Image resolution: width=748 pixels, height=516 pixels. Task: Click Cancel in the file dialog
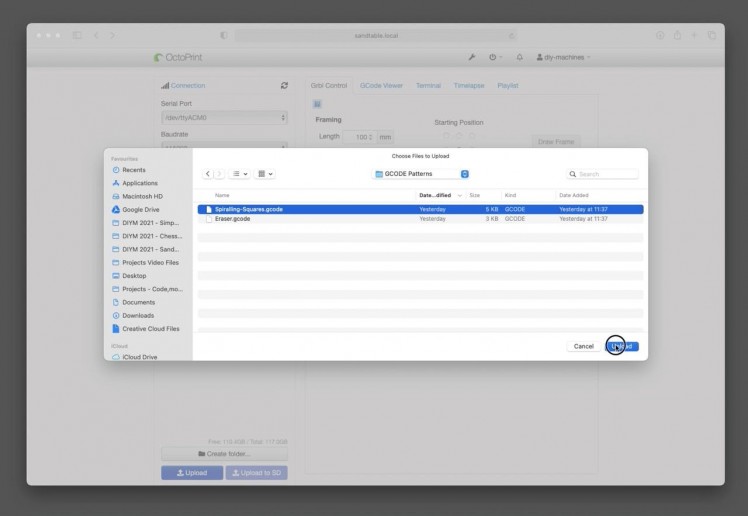[x=583, y=346]
